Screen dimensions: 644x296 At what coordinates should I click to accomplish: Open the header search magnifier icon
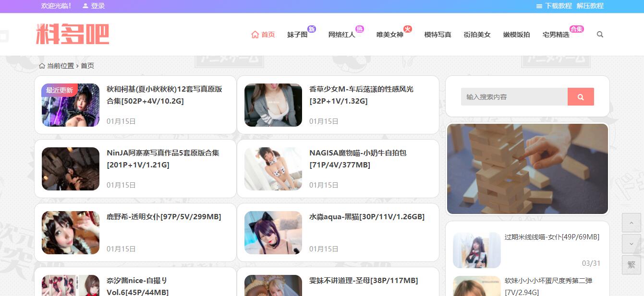[600, 35]
